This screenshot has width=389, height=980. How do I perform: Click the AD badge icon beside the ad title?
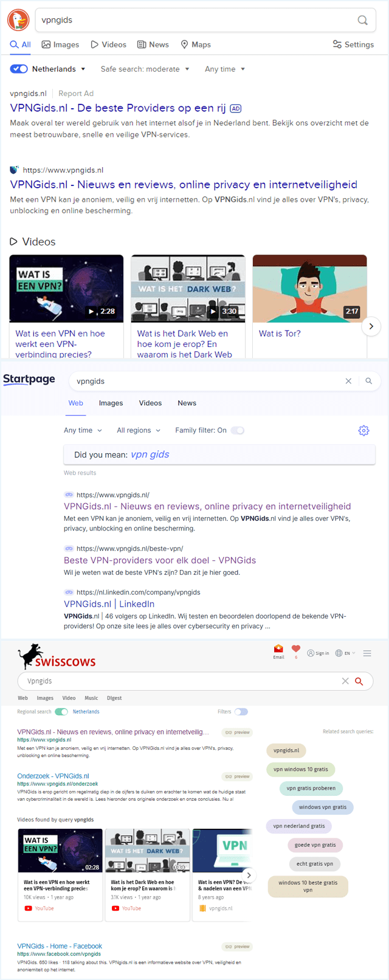pyautogui.click(x=236, y=109)
